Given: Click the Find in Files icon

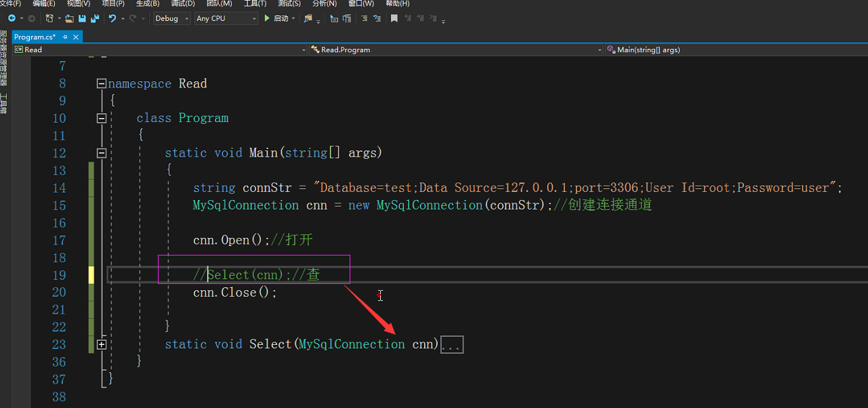Looking at the screenshot, I should [x=309, y=18].
